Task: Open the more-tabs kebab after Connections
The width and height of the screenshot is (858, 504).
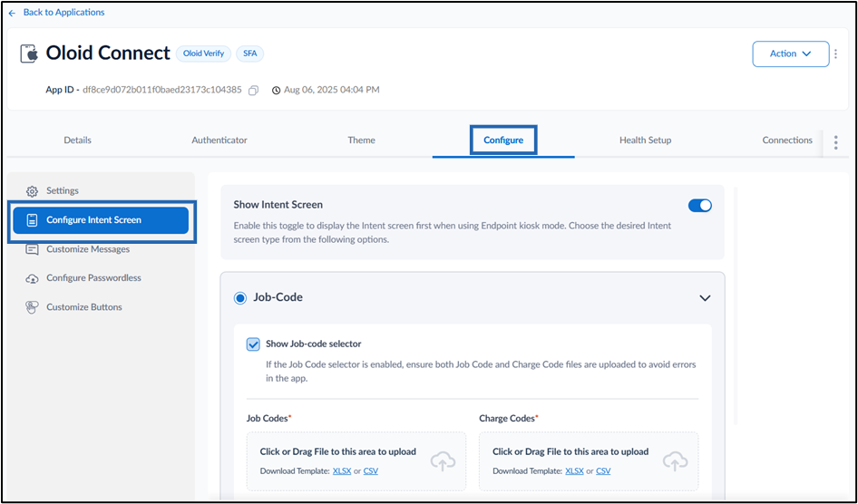Action: (835, 142)
